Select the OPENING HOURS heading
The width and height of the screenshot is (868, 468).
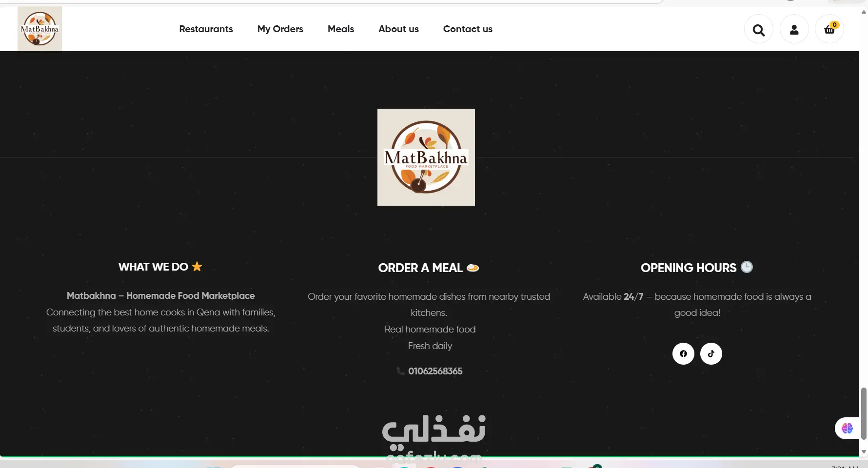689,268
